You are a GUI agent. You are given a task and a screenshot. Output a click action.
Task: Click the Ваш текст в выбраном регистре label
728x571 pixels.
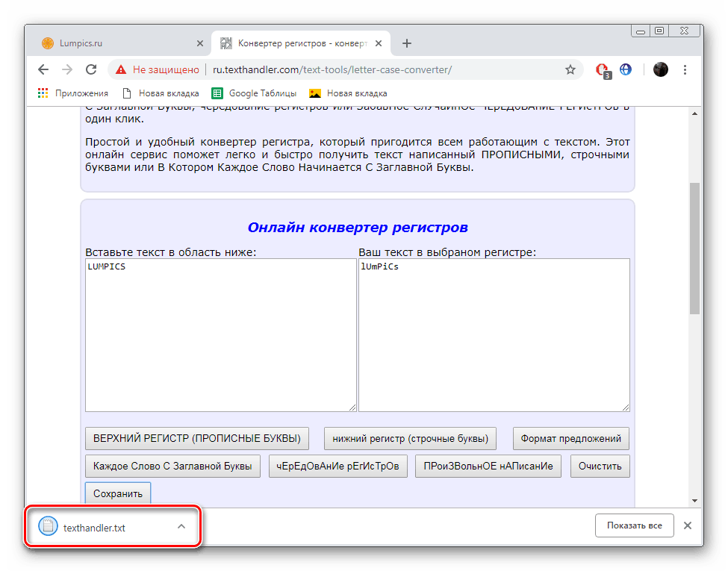(447, 252)
